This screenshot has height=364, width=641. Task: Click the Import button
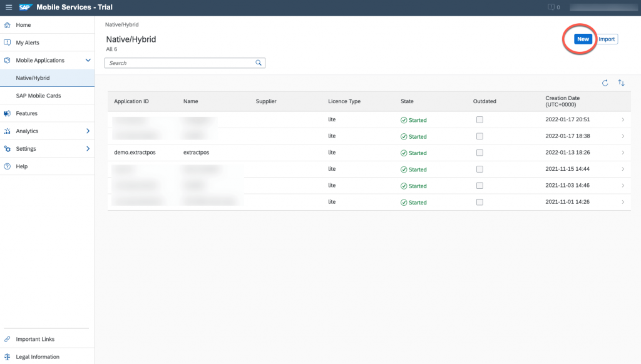(x=607, y=39)
